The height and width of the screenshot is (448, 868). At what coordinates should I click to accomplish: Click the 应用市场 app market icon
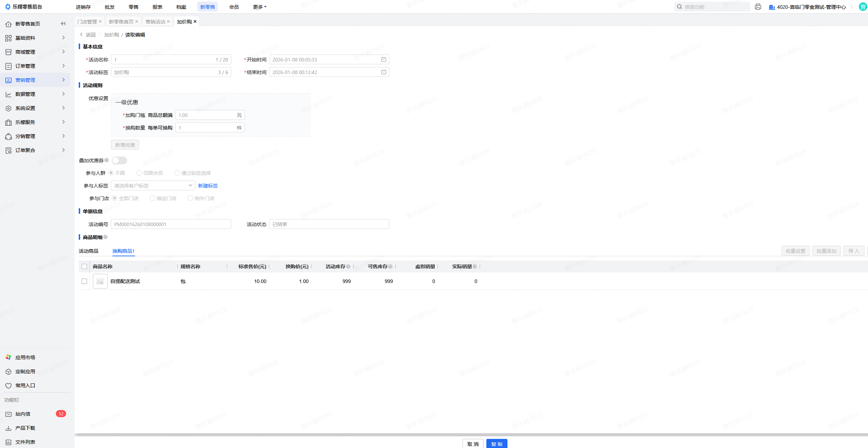pos(8,357)
